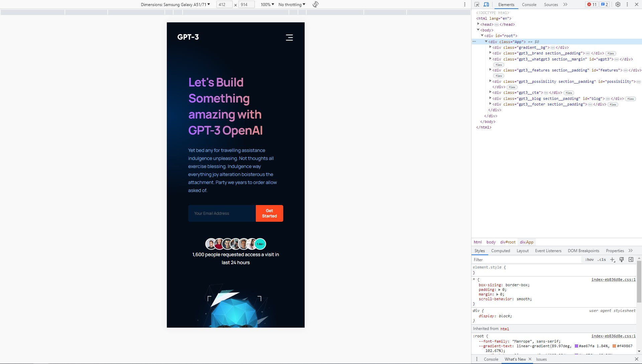Close the bottom drawer

click(637, 359)
